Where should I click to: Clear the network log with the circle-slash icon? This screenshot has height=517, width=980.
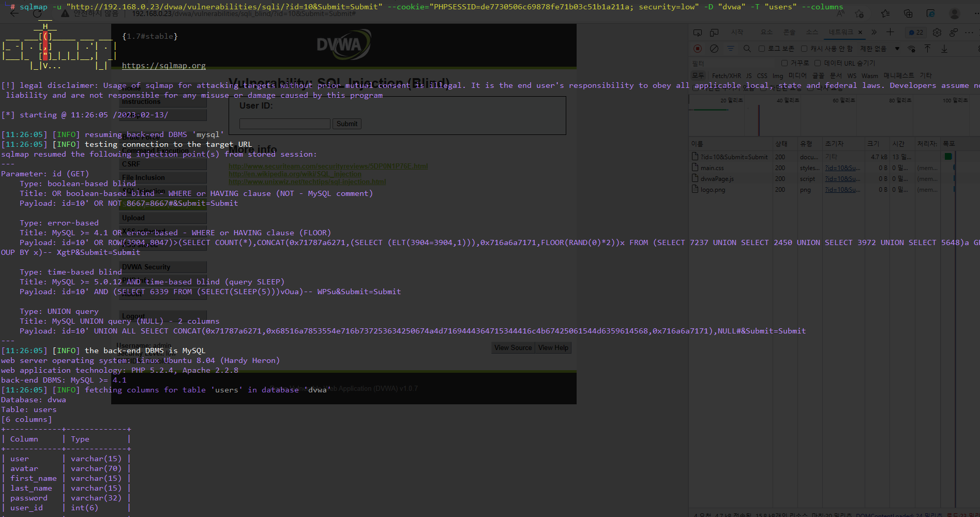714,49
